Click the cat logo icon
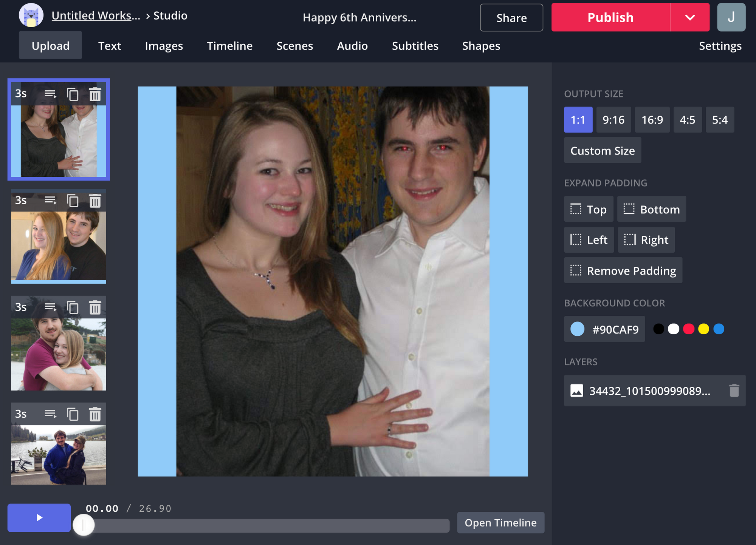Image resolution: width=756 pixels, height=545 pixels. (x=31, y=16)
